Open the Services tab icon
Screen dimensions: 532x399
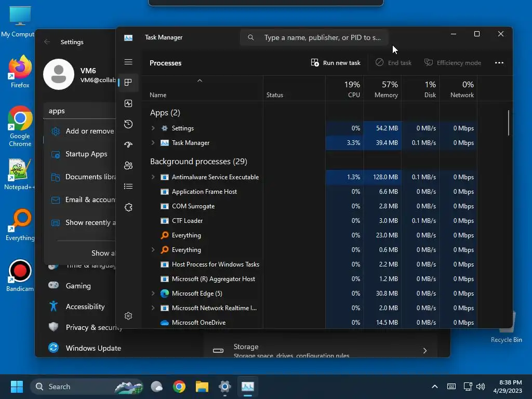(128, 207)
